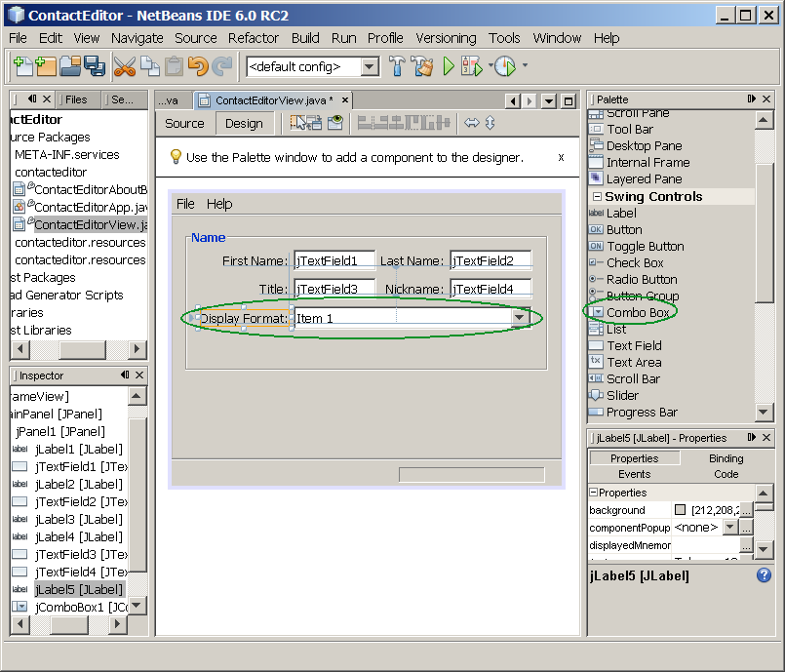Screen dimensions: 785x672
Task: Open the Versioning menu
Action: click(x=446, y=38)
